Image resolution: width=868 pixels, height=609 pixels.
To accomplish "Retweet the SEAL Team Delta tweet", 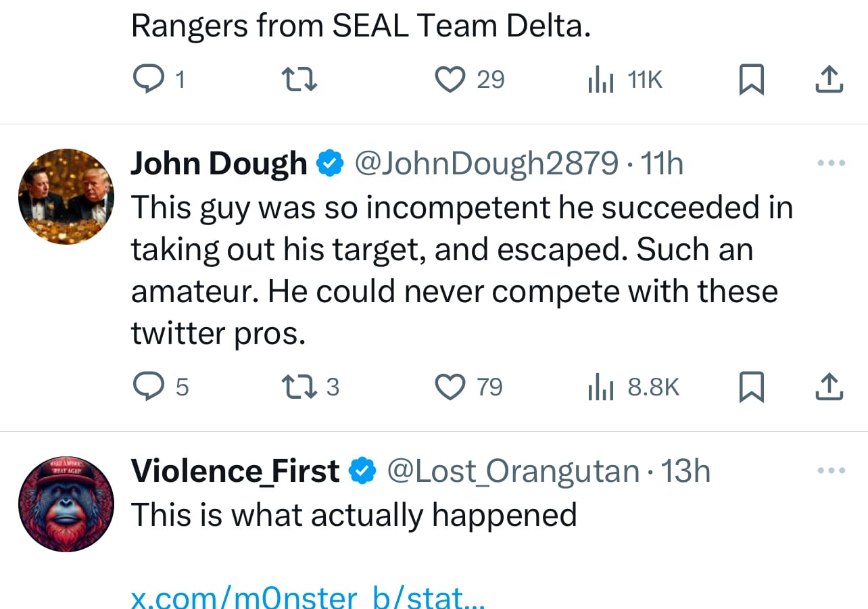I will point(299,80).
